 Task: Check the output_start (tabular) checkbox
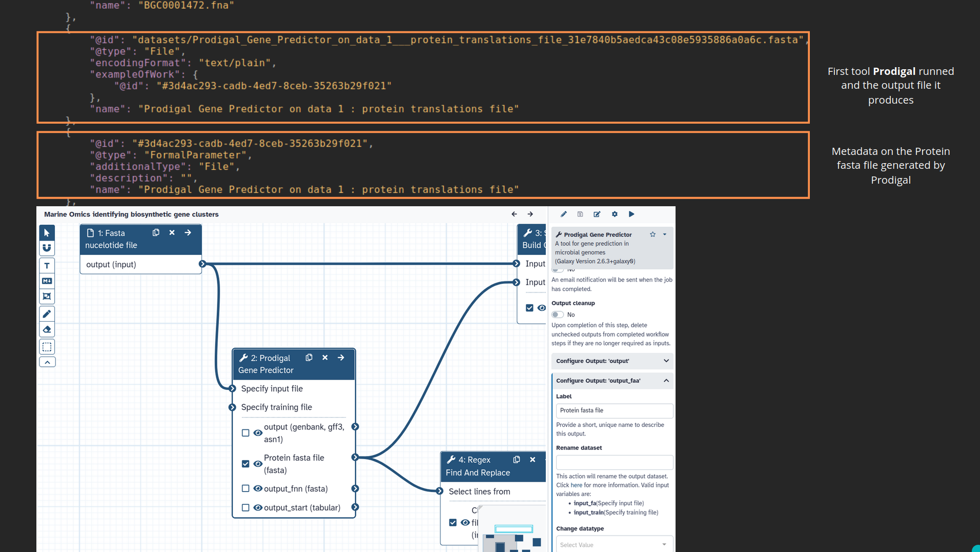246,507
